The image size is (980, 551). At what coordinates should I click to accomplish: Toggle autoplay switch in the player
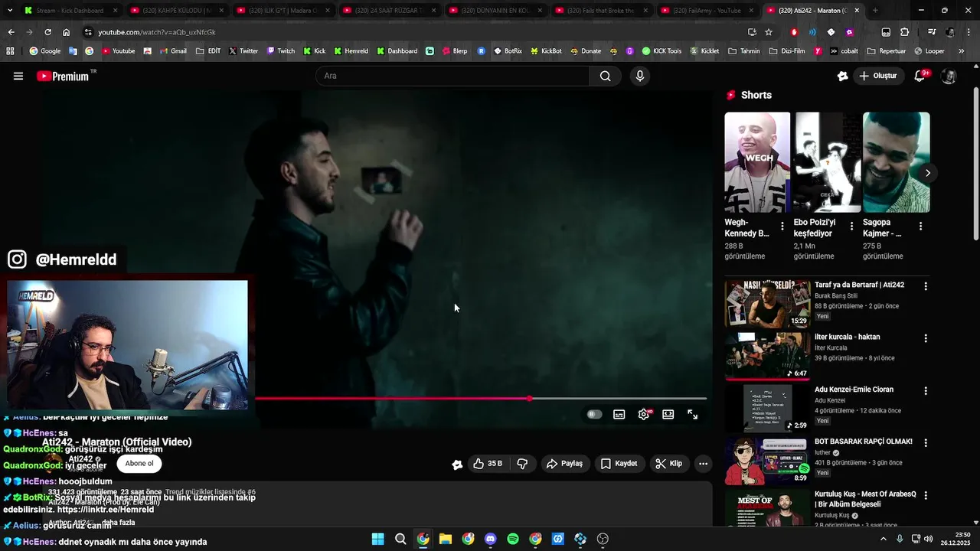pyautogui.click(x=595, y=414)
